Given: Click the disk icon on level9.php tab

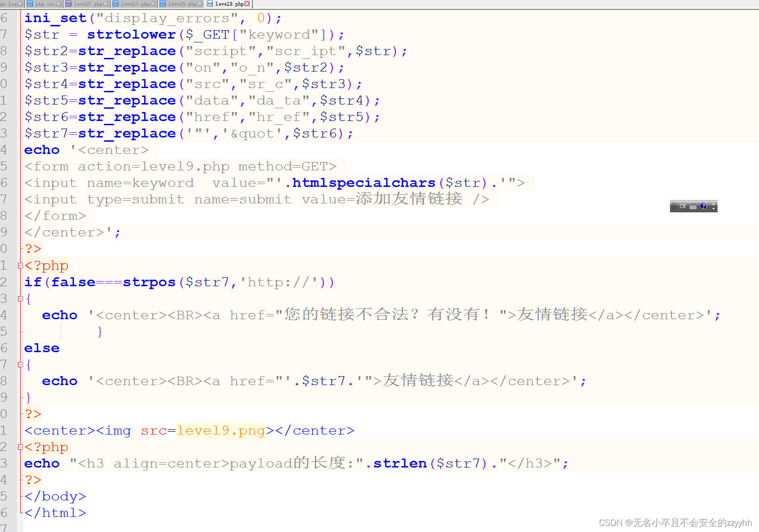Looking at the screenshot, I should tap(210, 4).
